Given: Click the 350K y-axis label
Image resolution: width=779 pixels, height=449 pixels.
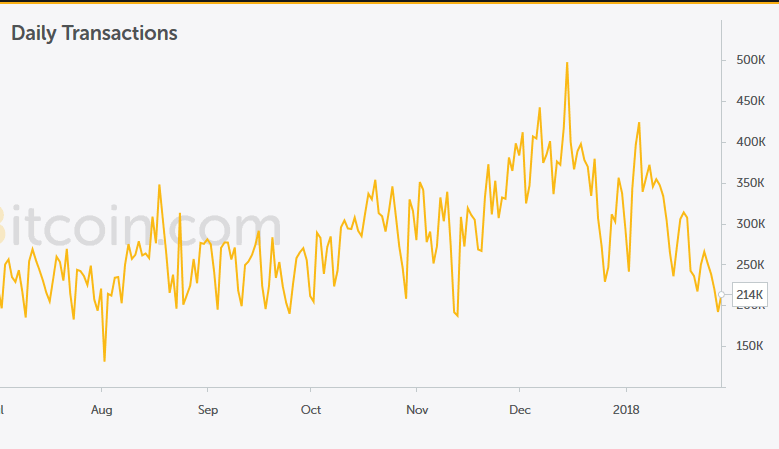Looking at the screenshot, I should pos(749,183).
